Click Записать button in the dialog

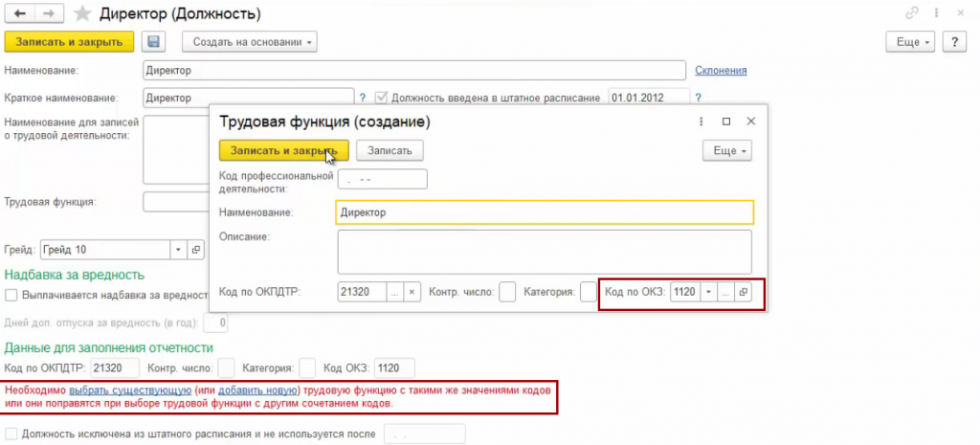[x=390, y=150]
